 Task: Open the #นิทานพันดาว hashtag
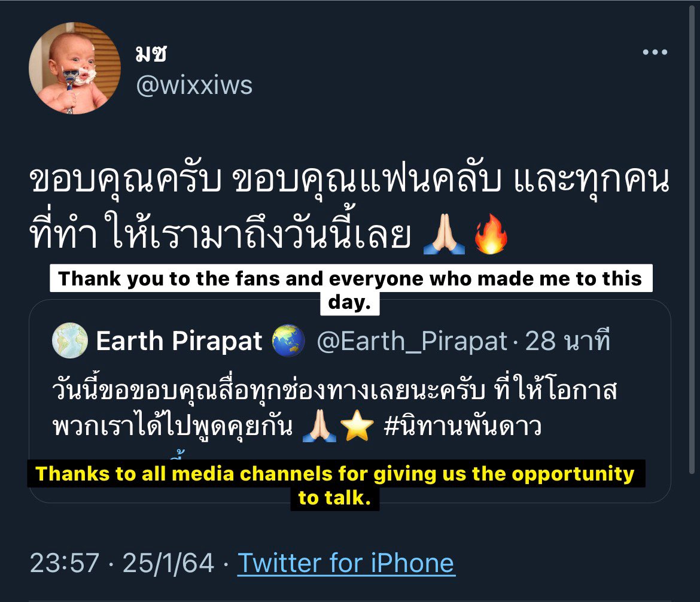[462, 425]
